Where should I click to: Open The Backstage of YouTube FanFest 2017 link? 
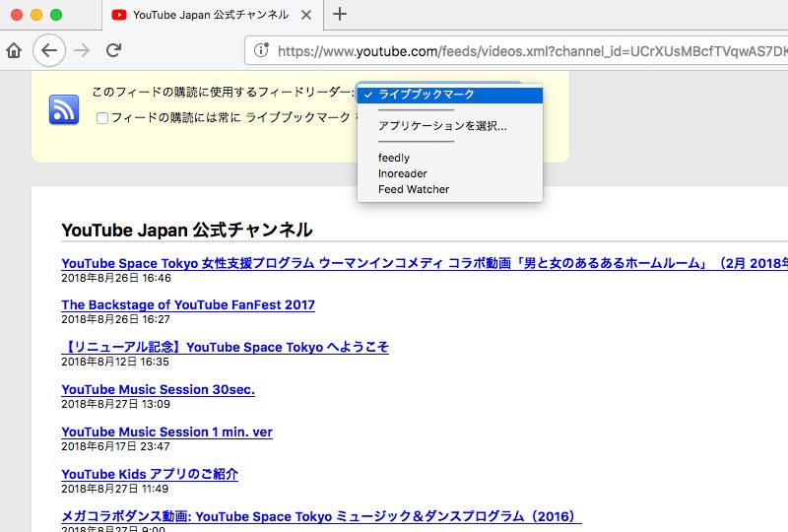(188, 305)
